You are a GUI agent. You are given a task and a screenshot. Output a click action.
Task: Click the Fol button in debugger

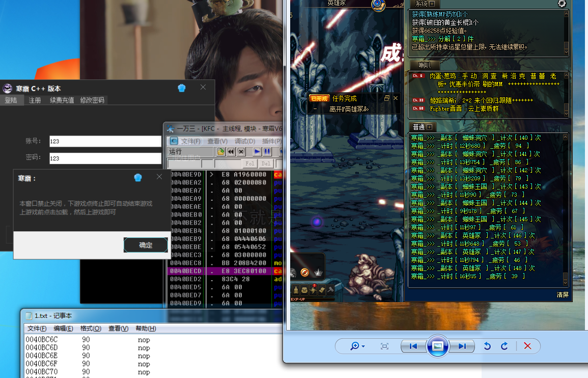point(250,164)
